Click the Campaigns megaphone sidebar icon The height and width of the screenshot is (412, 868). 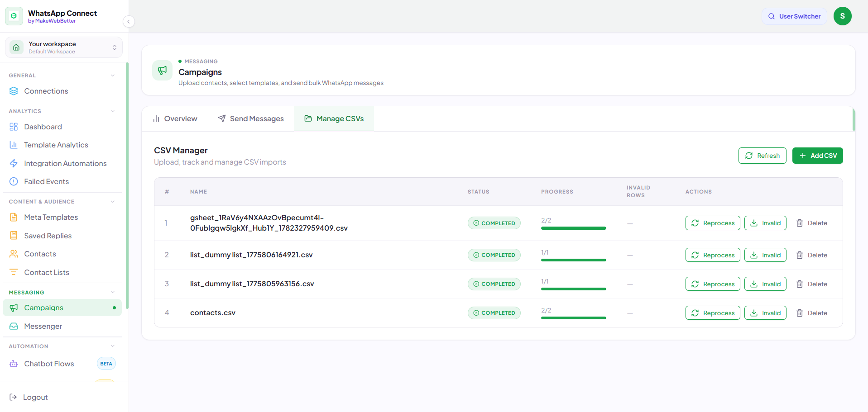[x=14, y=308]
